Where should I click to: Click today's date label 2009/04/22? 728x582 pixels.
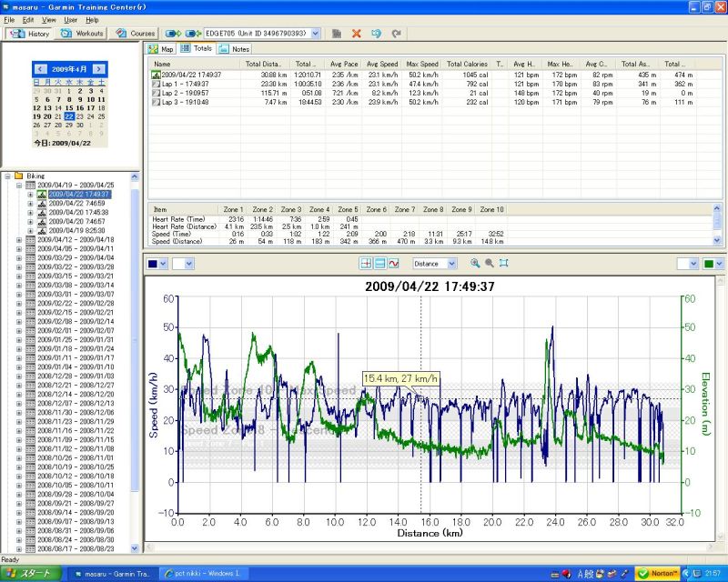point(62,143)
